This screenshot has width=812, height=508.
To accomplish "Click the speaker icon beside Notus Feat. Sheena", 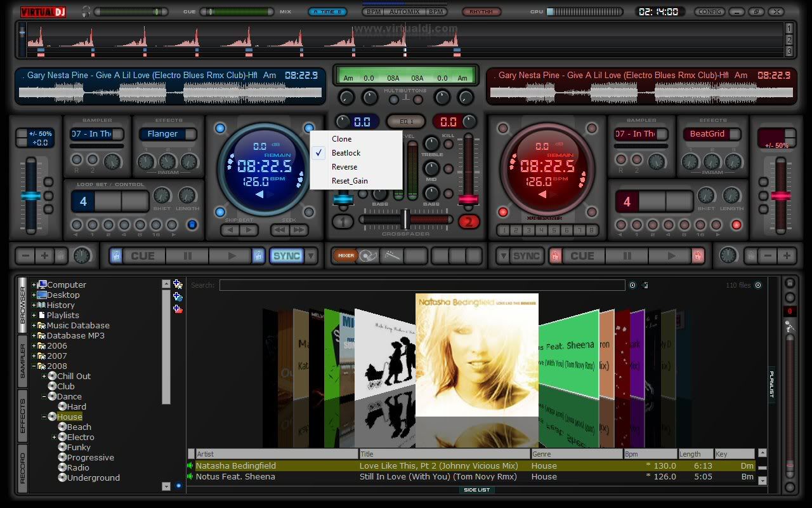I will point(190,477).
